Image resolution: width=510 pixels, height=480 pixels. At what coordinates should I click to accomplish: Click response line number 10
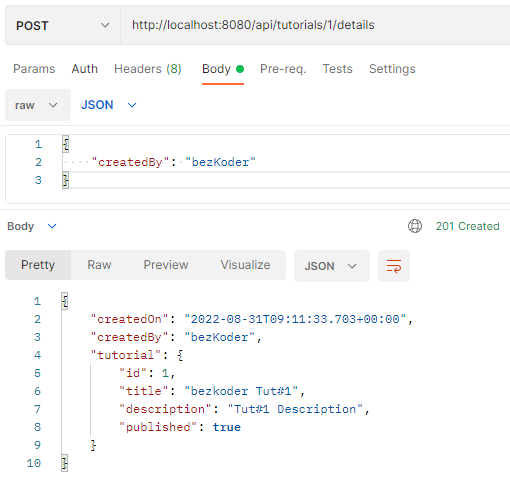(34, 463)
